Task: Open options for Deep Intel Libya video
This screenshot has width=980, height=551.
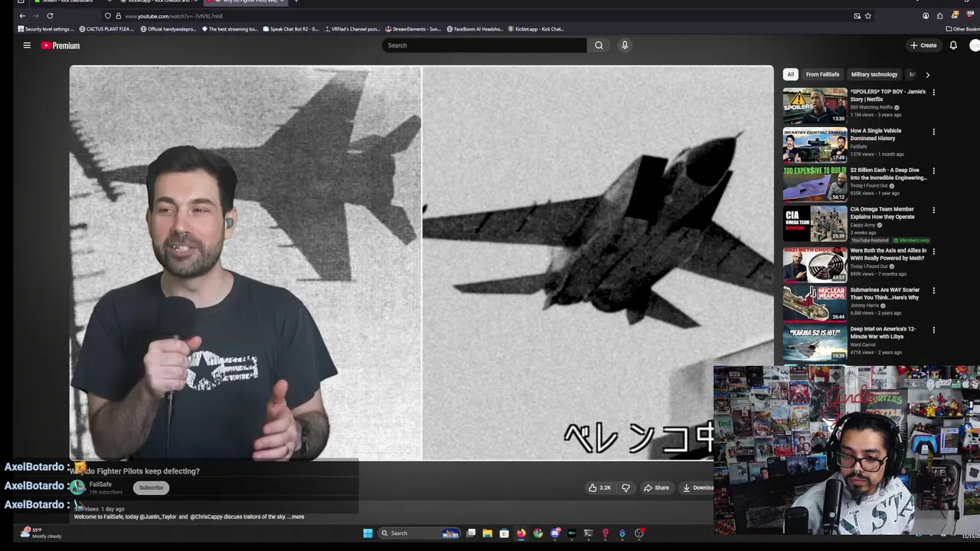Action: pyautogui.click(x=933, y=330)
